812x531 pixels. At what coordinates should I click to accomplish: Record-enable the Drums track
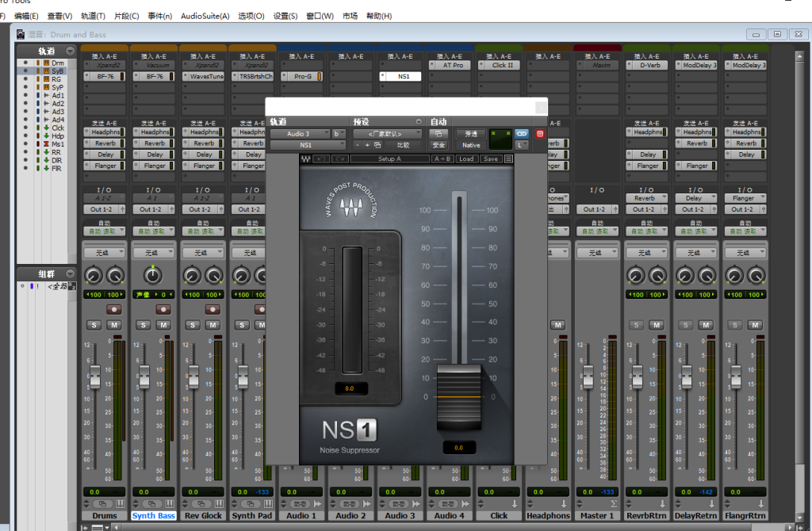tap(114, 310)
